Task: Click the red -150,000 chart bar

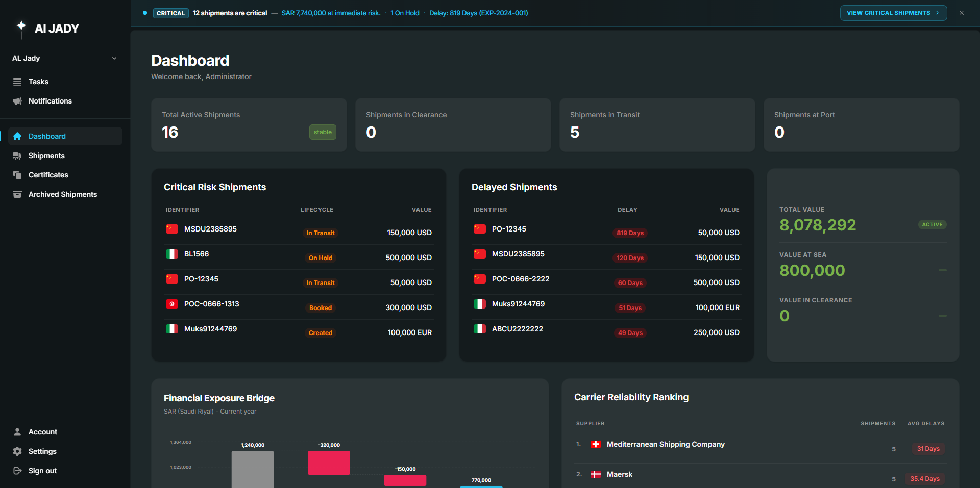Action: point(405,480)
